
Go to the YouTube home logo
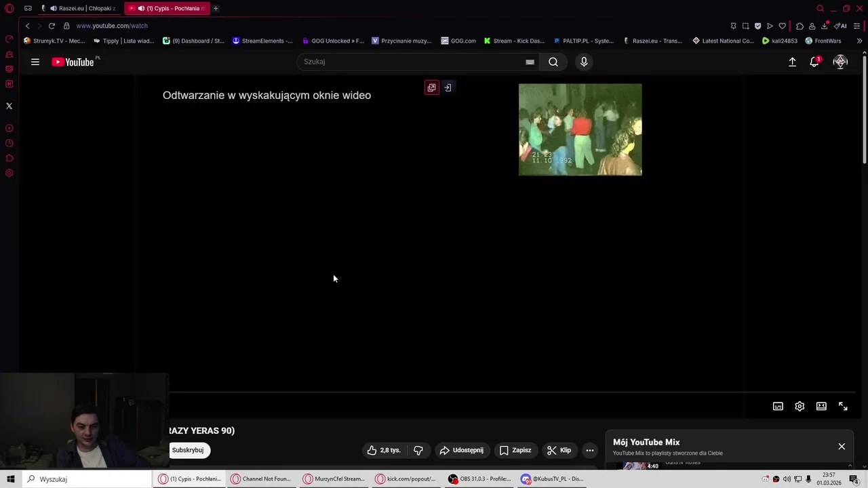[x=73, y=62]
